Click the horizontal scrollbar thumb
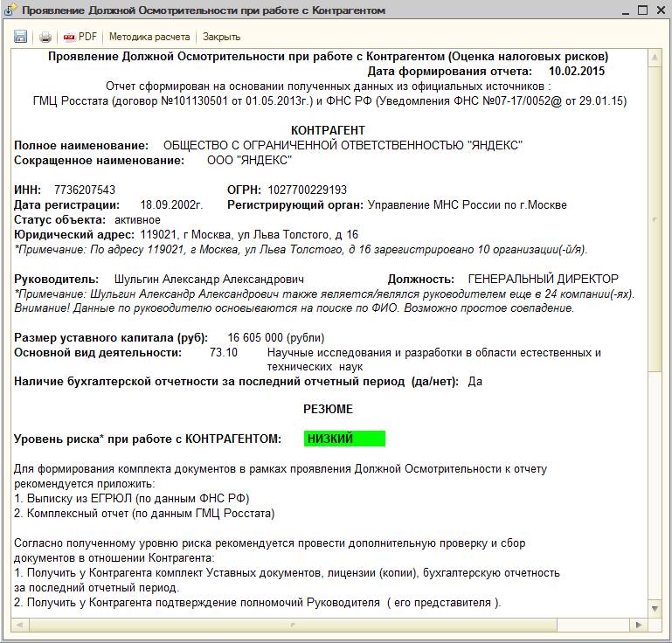The height and width of the screenshot is (643, 672). [x=293, y=625]
